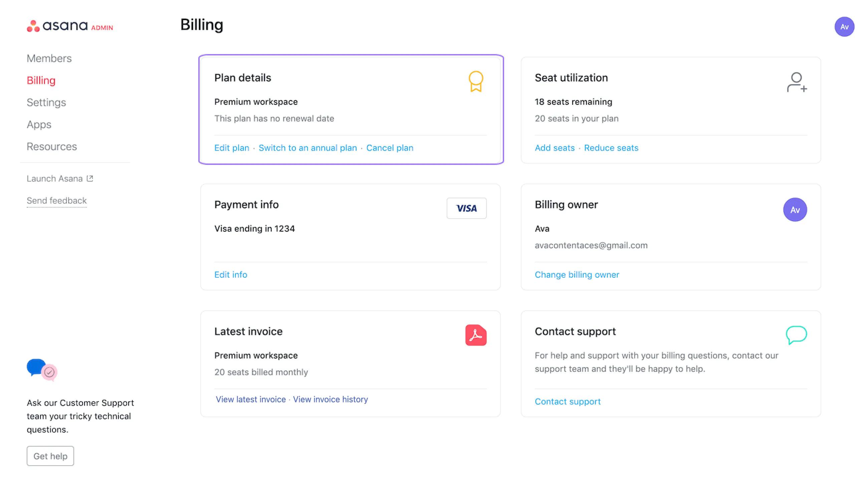Click the Billing owner avatar
Screen dimensions: 868x486
point(795,210)
